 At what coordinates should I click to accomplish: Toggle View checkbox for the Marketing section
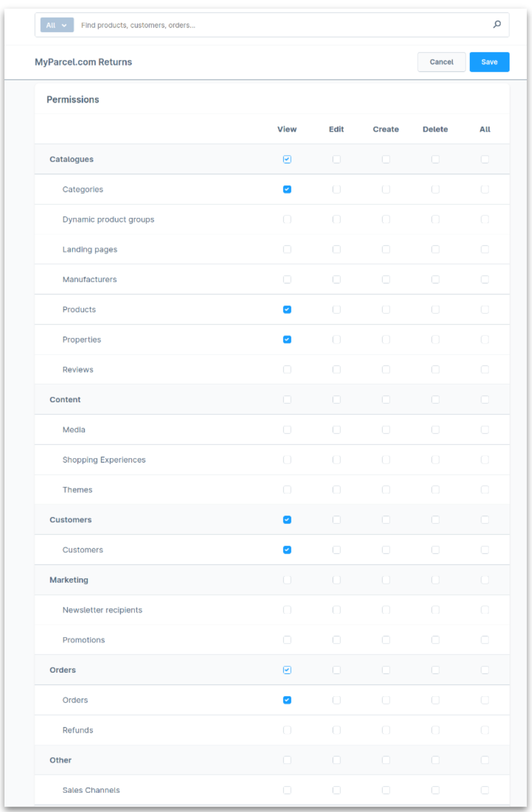coord(287,580)
